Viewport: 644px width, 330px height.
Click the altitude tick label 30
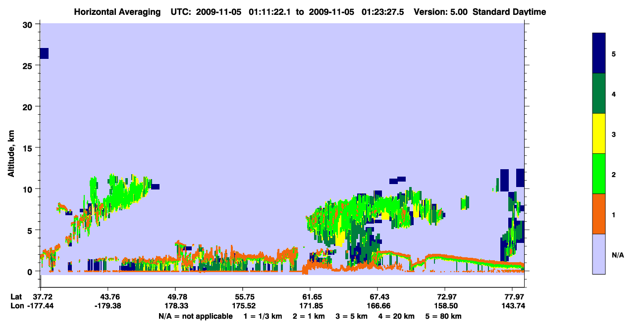point(28,24)
